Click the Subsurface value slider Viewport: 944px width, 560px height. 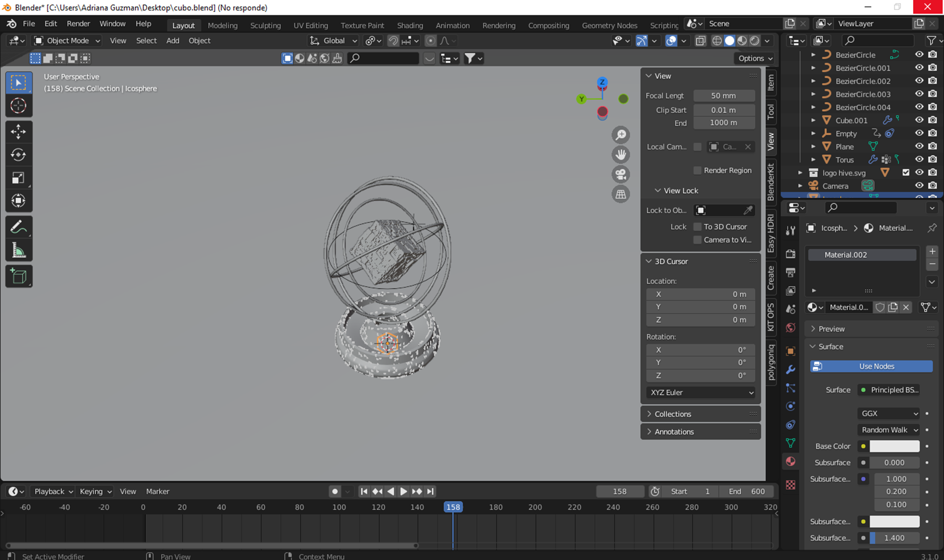tap(894, 462)
